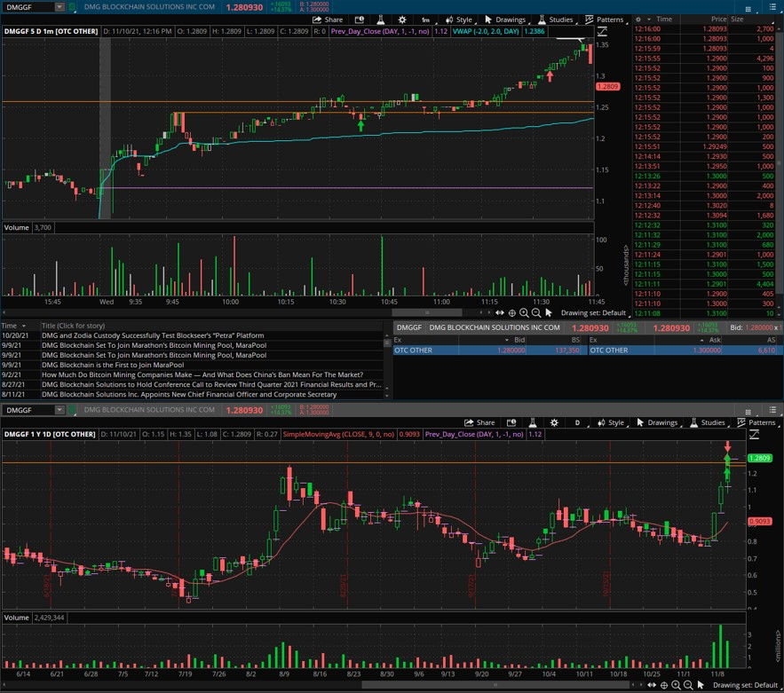The width and height of the screenshot is (784, 693).
Task: Click the Share button on the top chart
Action: click(328, 20)
